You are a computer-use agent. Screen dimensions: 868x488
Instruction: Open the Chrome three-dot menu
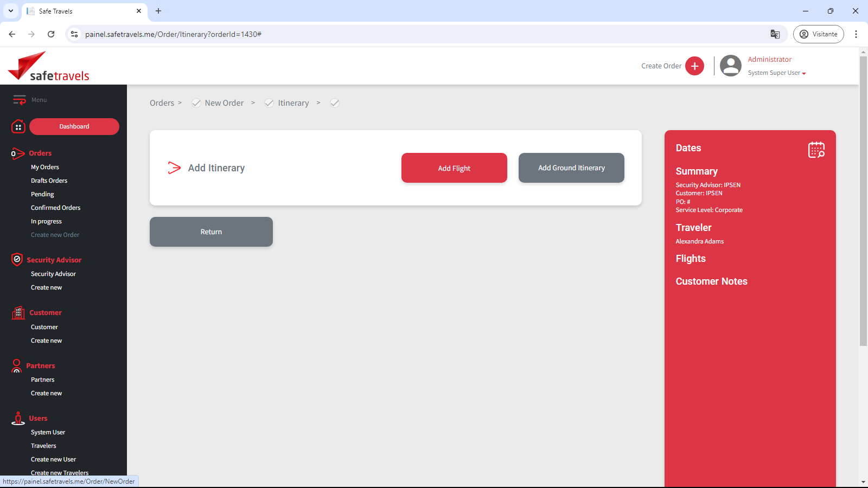pos(856,34)
